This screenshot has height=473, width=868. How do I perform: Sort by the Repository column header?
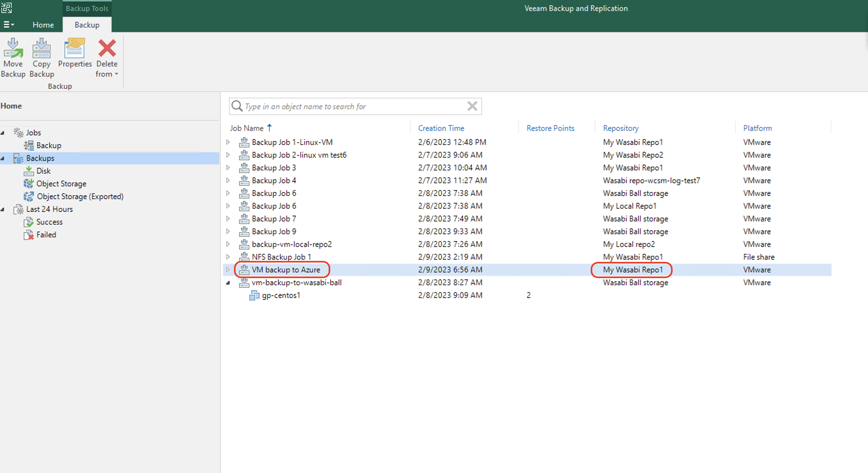(621, 128)
